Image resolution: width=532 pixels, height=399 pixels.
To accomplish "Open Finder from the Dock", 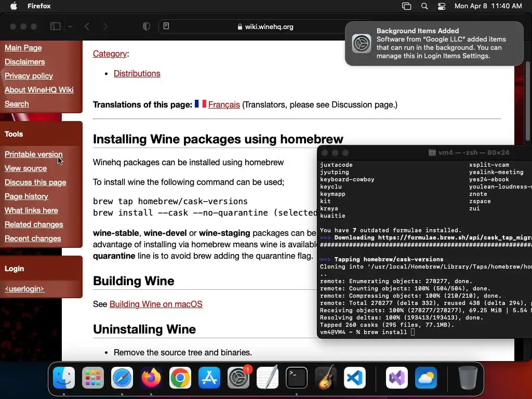I will click(x=64, y=378).
